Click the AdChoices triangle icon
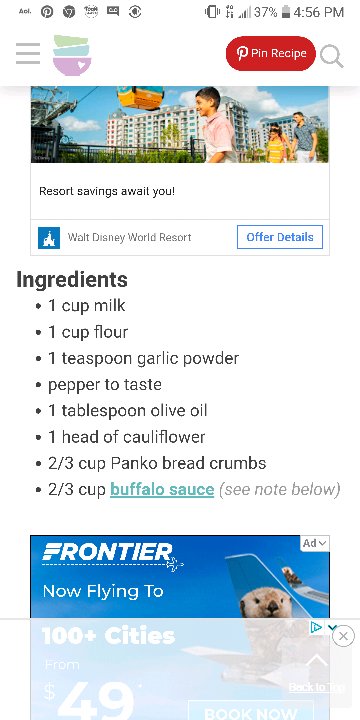This screenshot has width=360, height=720. (316, 627)
